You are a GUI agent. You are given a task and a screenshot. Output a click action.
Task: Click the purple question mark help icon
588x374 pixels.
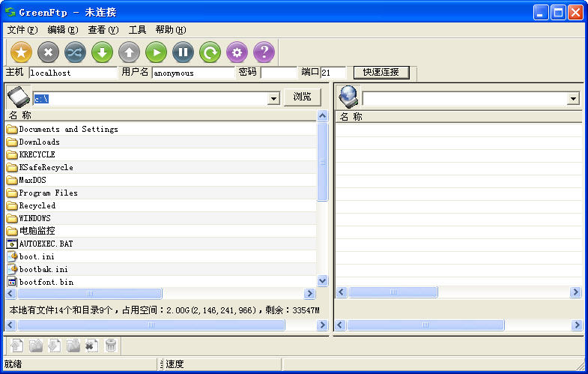[264, 52]
